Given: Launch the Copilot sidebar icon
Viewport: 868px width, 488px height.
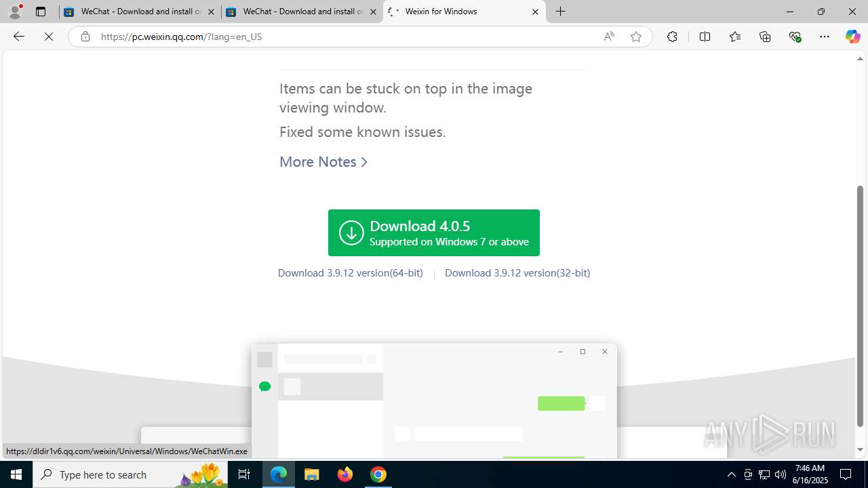Looking at the screenshot, I should click(852, 37).
